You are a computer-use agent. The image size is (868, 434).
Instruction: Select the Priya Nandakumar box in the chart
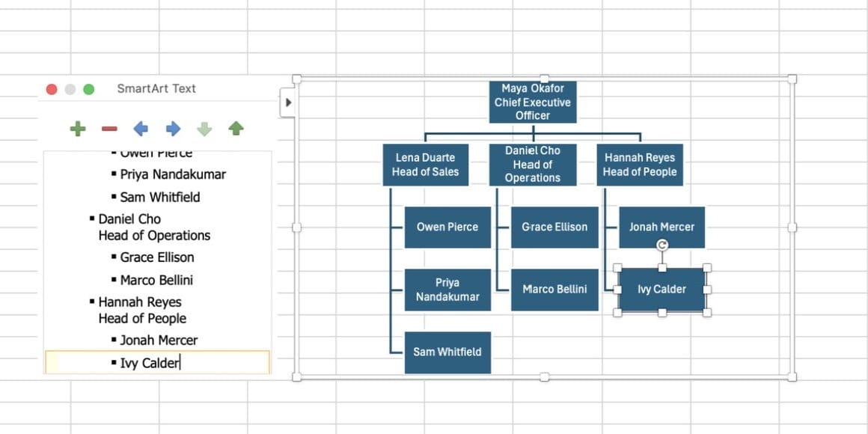[x=447, y=290]
